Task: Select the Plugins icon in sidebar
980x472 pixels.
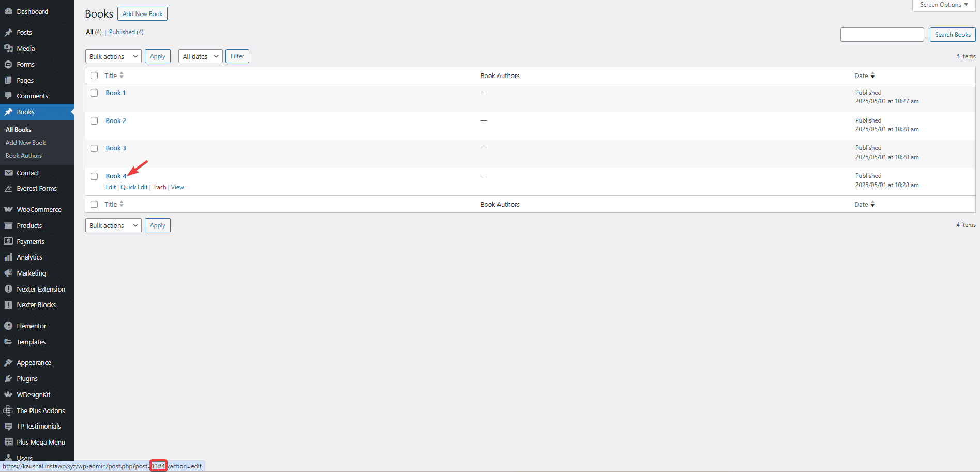Action: pos(9,378)
